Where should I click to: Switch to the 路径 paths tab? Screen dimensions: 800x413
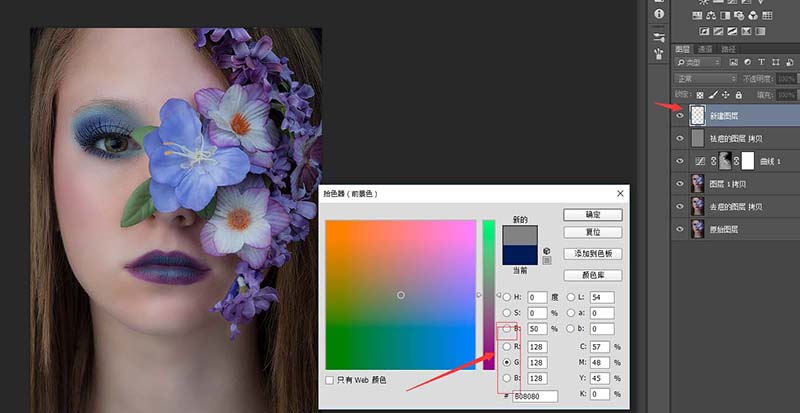pyautogui.click(x=728, y=48)
